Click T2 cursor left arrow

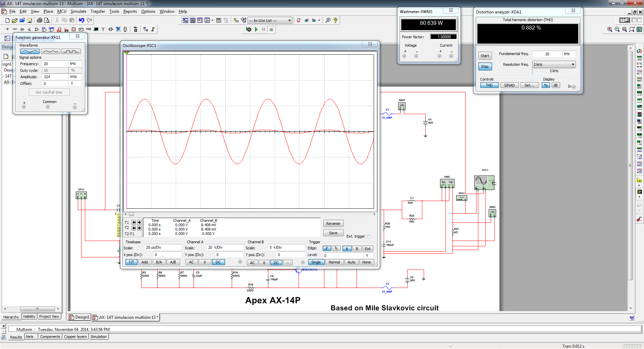134,228
